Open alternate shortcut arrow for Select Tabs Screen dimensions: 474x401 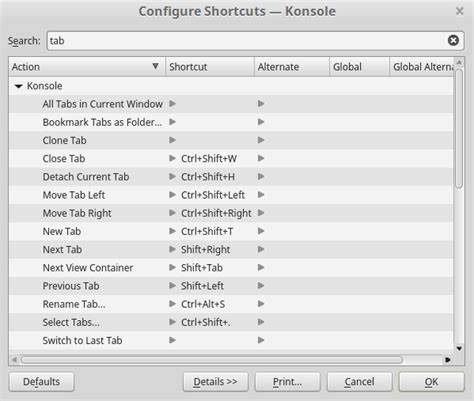click(261, 322)
